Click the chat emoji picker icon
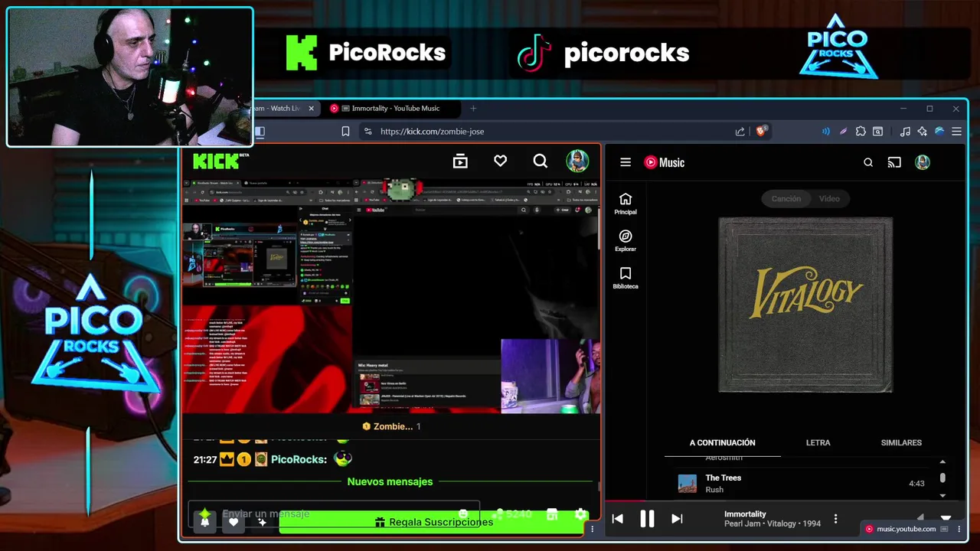Viewport: 980px width, 551px height. tap(463, 514)
